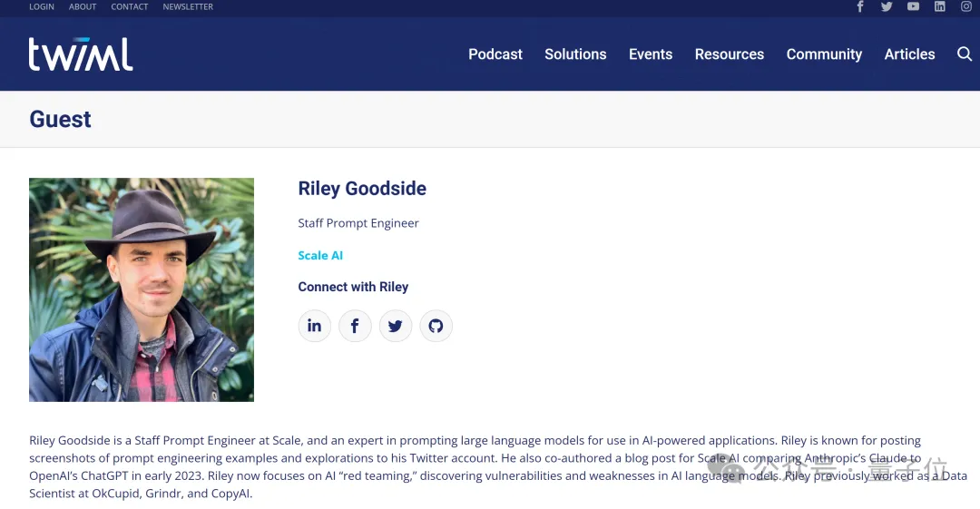Open the Podcast menu

495,54
